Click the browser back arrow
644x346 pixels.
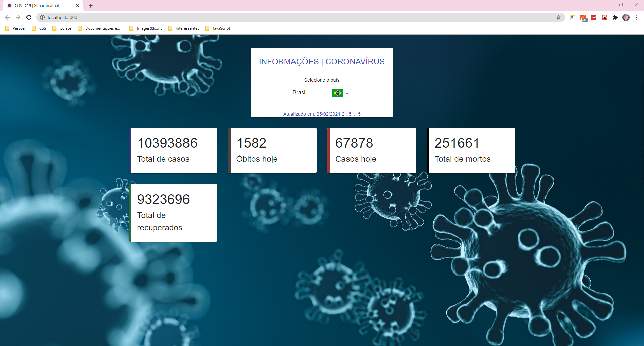tap(7, 17)
